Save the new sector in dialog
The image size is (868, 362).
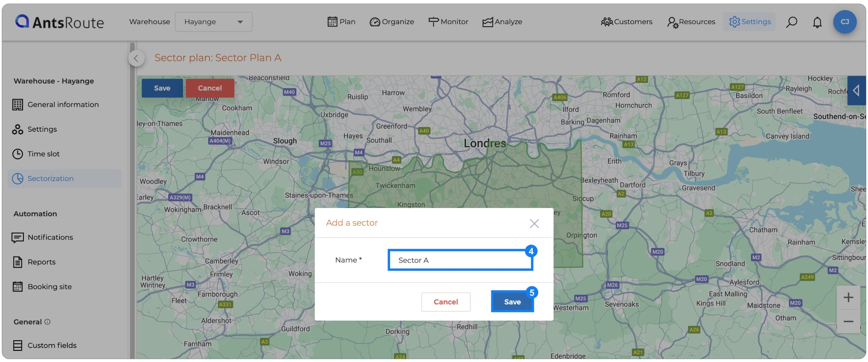pyautogui.click(x=512, y=302)
